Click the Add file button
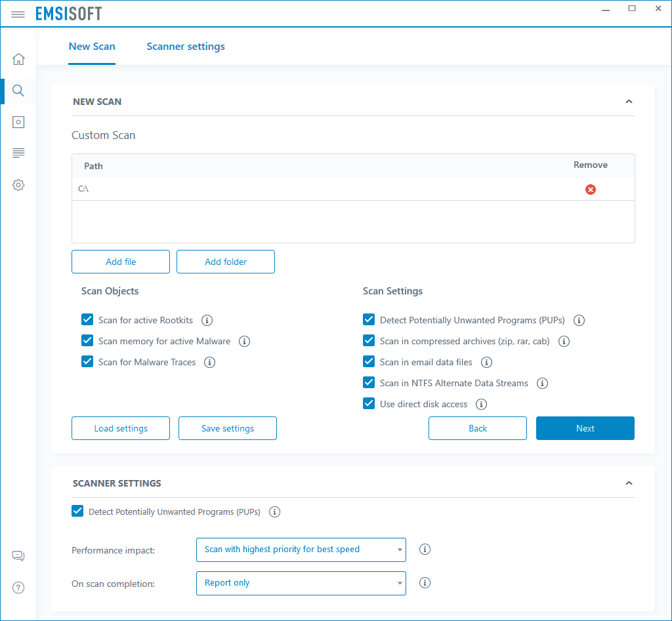Screen dimensions: 672x621 pos(121,262)
